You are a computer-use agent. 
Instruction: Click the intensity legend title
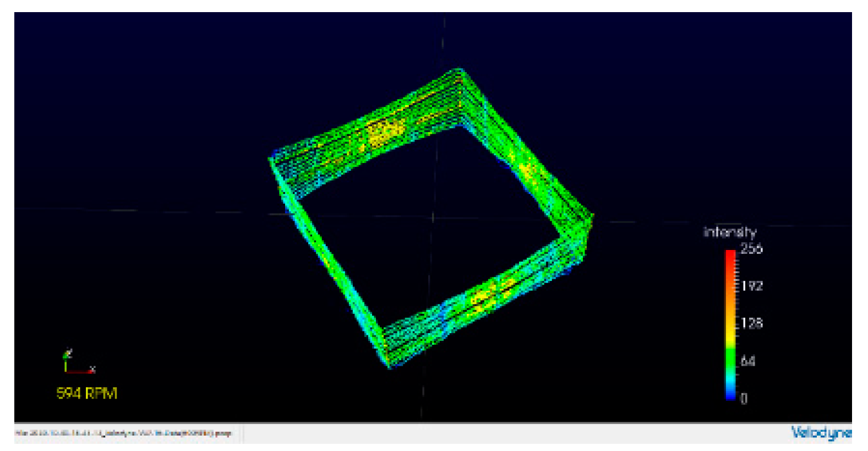pos(729,232)
